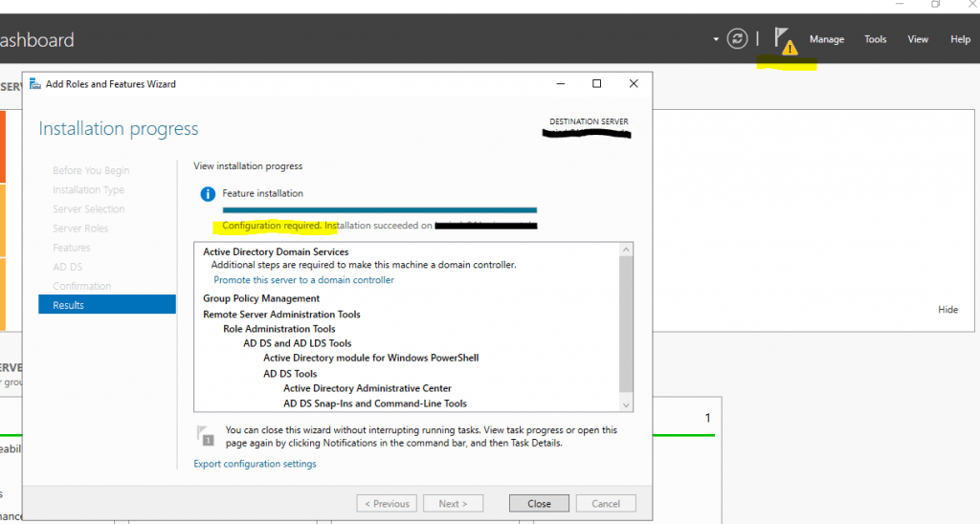980x524 pixels.
Task: Click the 'Role Administration Tools' entry
Action: pyautogui.click(x=278, y=329)
